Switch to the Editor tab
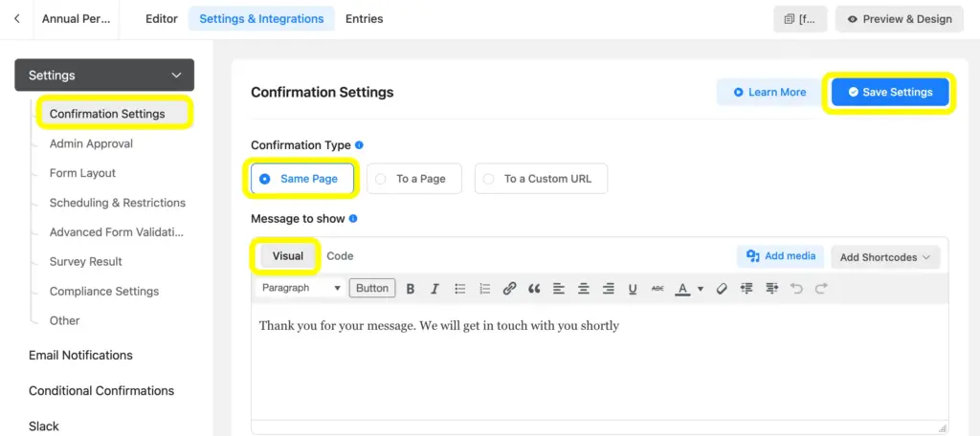 click(x=161, y=19)
